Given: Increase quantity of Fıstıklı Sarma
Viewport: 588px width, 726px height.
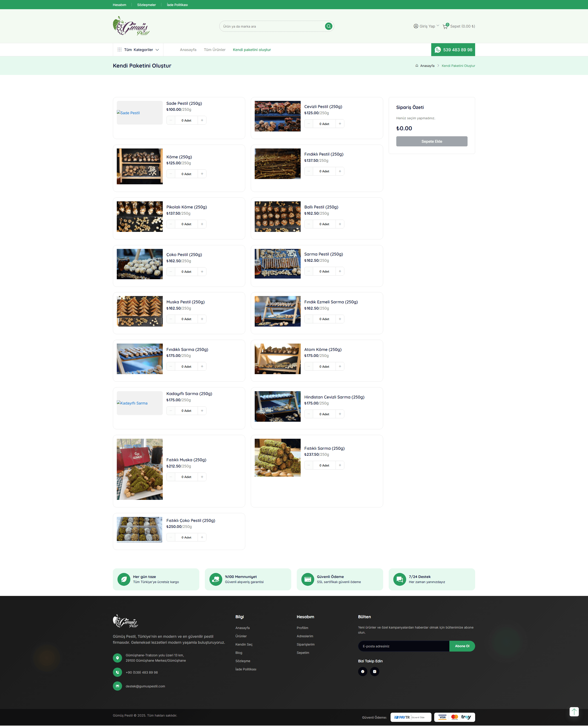Looking at the screenshot, I should click(340, 465).
